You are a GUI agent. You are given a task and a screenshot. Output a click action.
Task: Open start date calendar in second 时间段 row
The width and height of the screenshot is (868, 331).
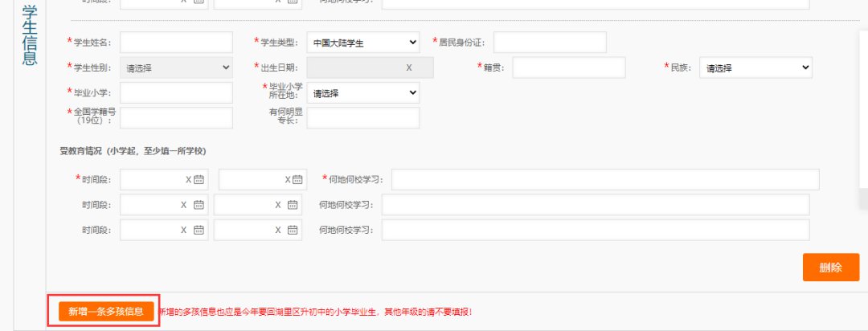199,205
